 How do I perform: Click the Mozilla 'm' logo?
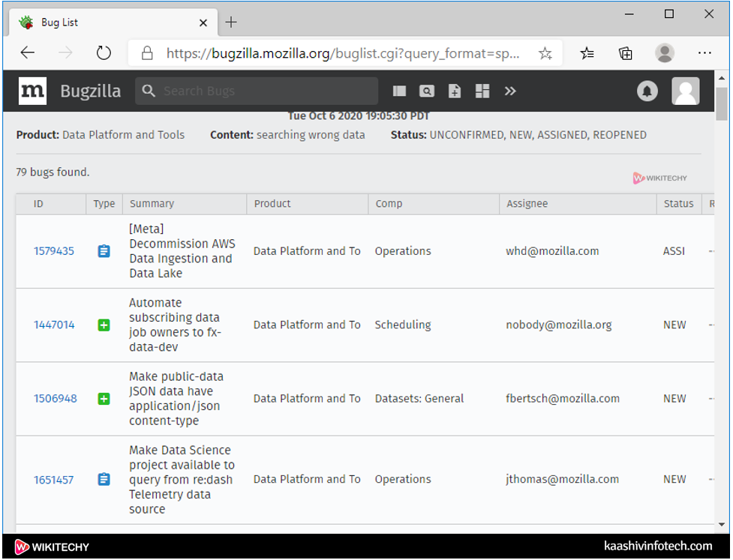tap(32, 91)
